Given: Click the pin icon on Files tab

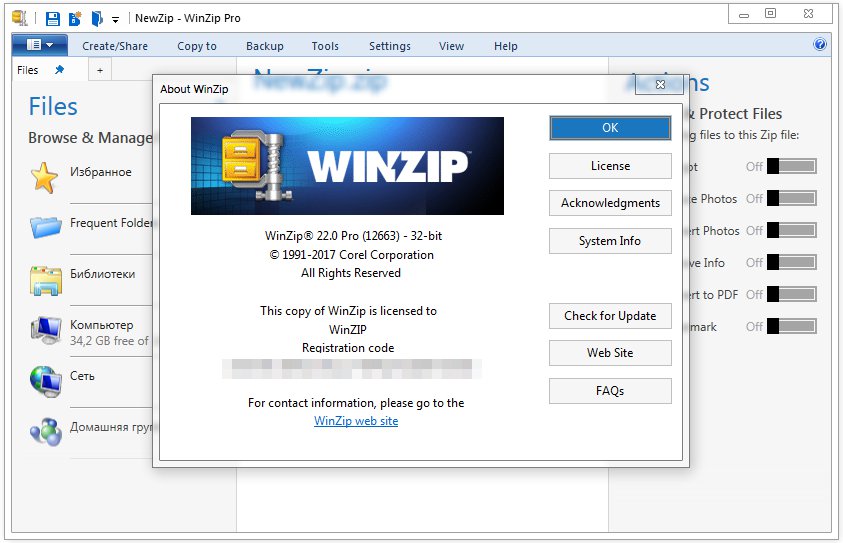Looking at the screenshot, I should (59, 69).
